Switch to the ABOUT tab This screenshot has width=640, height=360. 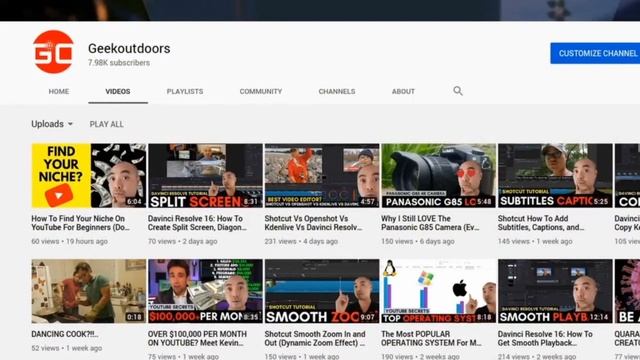click(403, 91)
